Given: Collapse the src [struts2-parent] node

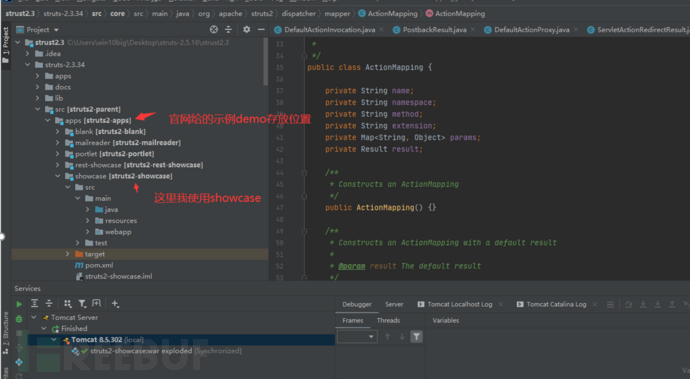Looking at the screenshot, I should (x=37, y=109).
